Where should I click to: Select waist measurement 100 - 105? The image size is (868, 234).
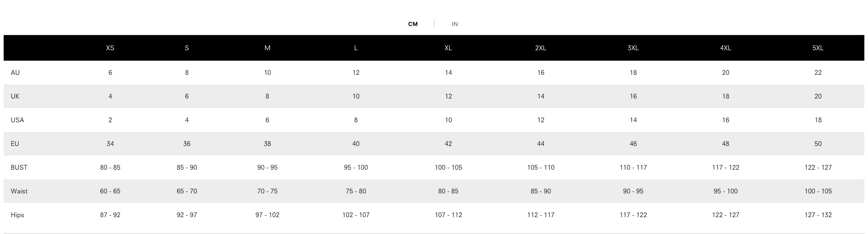tap(818, 191)
